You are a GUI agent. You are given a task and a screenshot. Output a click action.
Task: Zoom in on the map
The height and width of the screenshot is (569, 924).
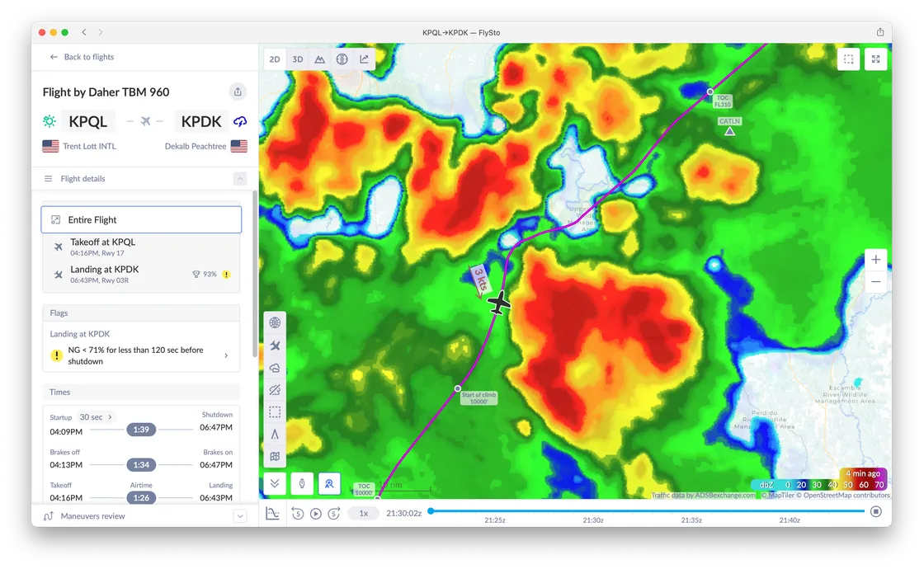875,260
